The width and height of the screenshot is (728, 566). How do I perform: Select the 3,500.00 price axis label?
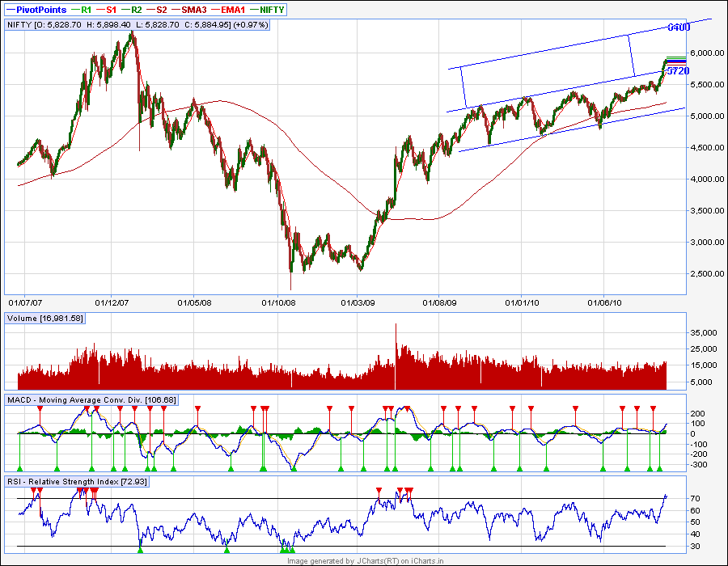tap(707, 210)
